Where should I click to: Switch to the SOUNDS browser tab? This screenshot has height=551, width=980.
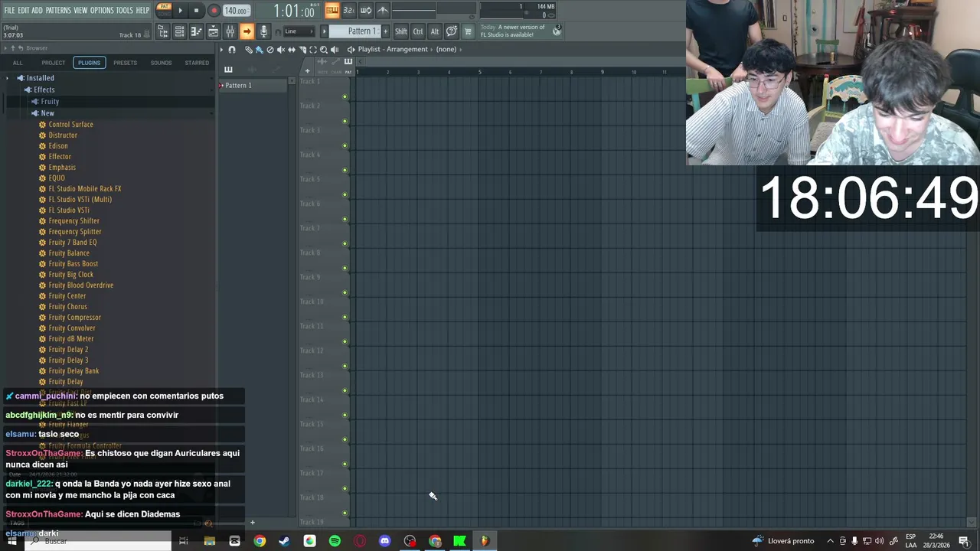point(161,63)
